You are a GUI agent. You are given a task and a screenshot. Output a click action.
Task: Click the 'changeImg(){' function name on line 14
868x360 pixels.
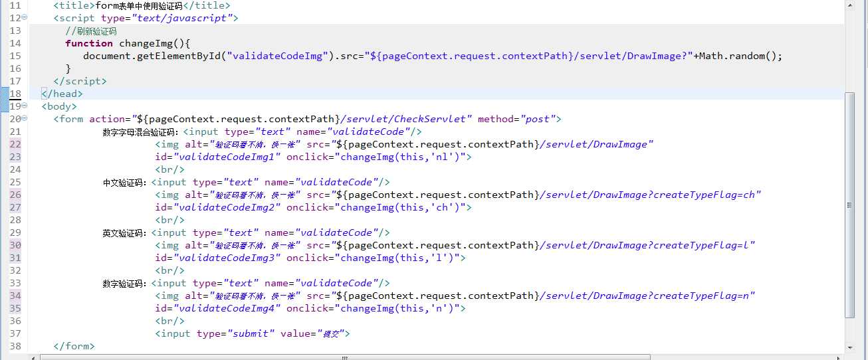coord(154,43)
